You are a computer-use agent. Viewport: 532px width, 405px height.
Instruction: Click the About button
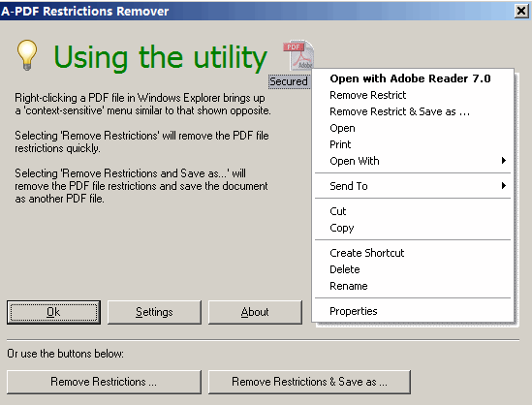tap(255, 312)
